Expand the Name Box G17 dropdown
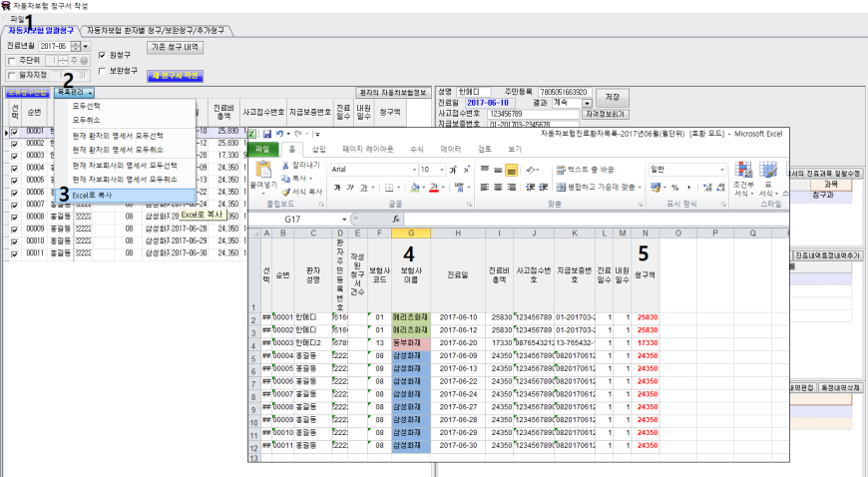The height and width of the screenshot is (477, 868). [x=344, y=220]
